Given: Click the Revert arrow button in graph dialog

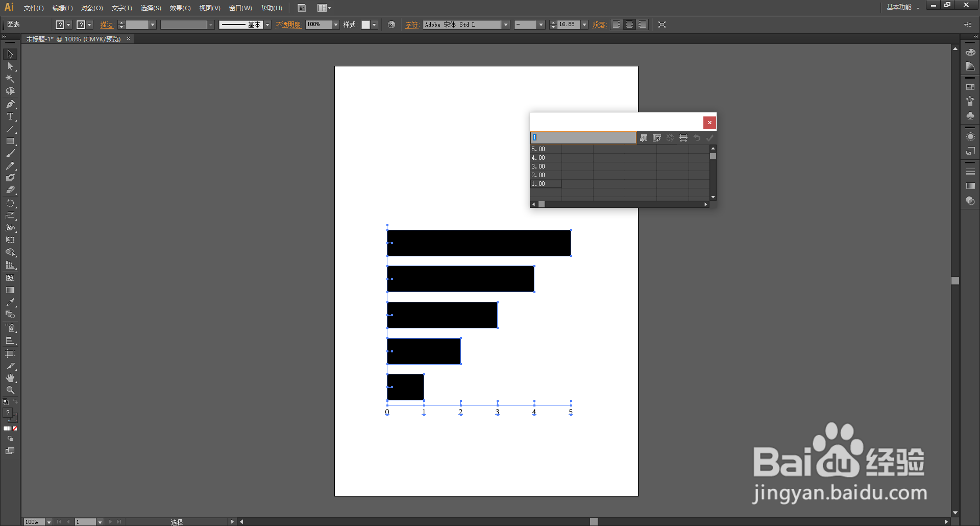Looking at the screenshot, I should [697, 138].
